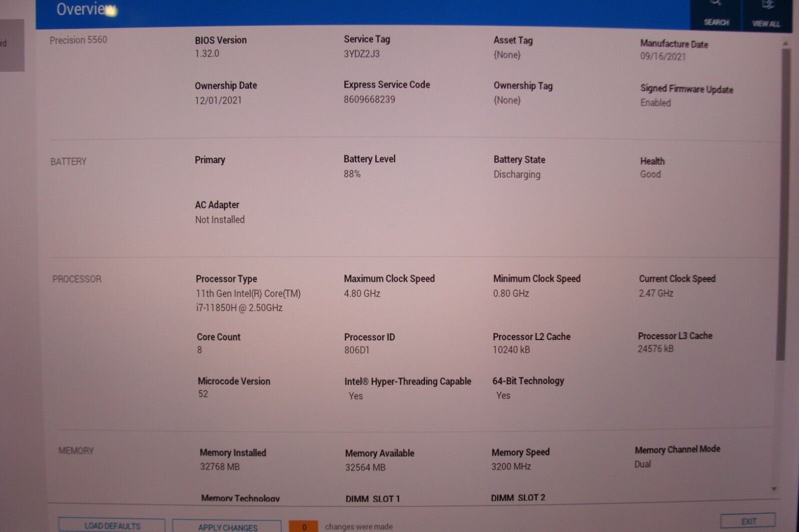This screenshot has width=799, height=532.
Task: Select Maximum Clock Speed 4.80 GHz
Action: tap(362, 293)
